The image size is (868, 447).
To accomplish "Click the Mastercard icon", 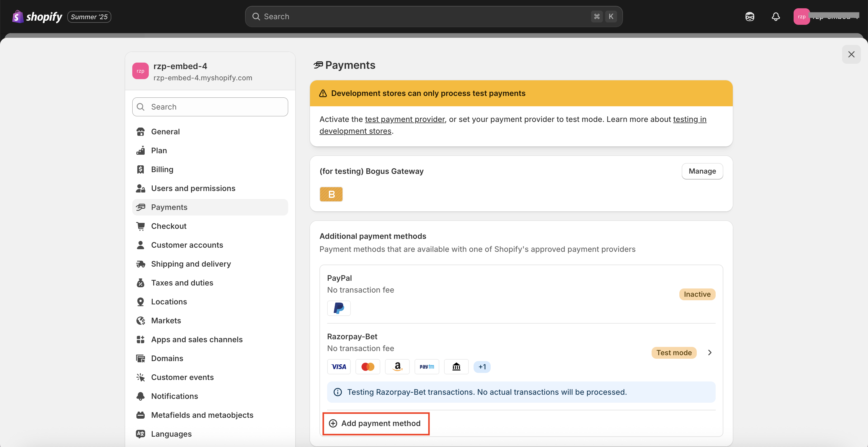I will click(x=368, y=366).
